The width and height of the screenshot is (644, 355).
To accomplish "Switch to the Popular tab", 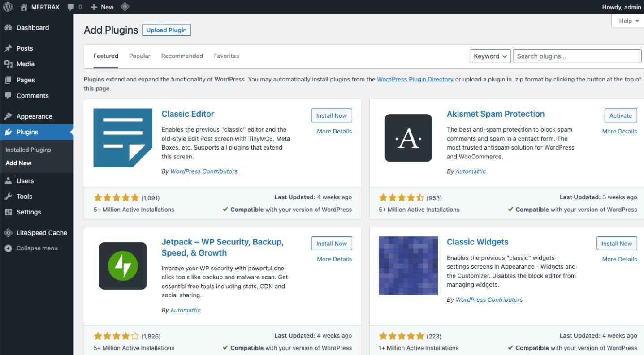I will point(140,56).
